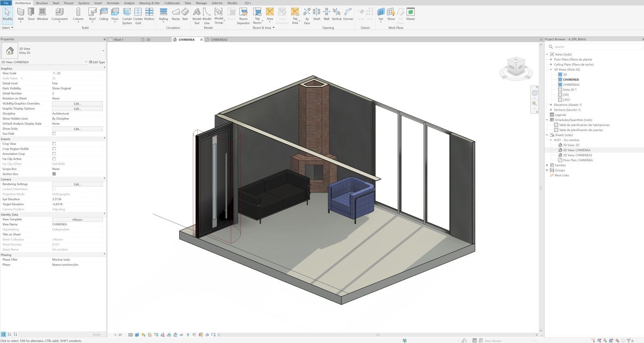Click Edit for Graphic Display Options
Viewport: 644px width, 343px height.
77,109
